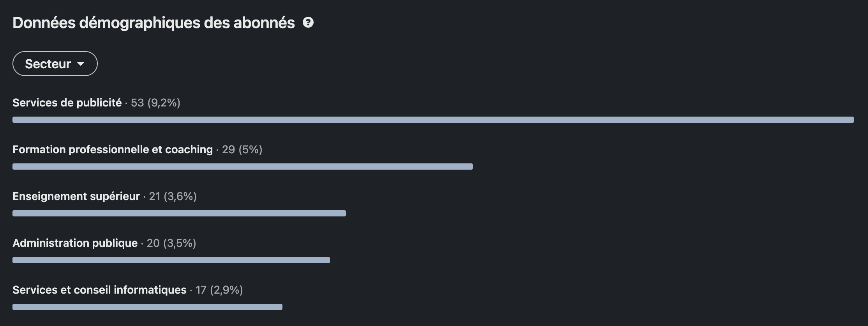Click the Administration publique progress bar
This screenshot has width=868, height=326.
pyautogui.click(x=171, y=260)
